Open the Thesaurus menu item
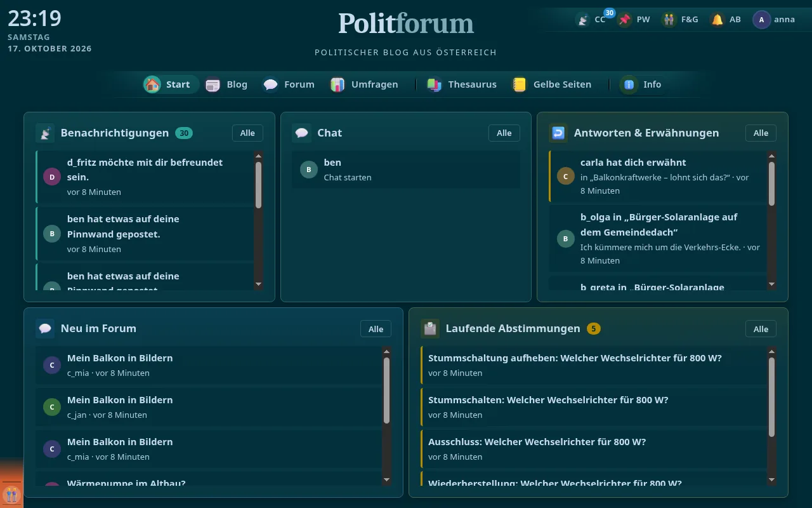Image resolution: width=812 pixels, height=508 pixels. coord(462,84)
